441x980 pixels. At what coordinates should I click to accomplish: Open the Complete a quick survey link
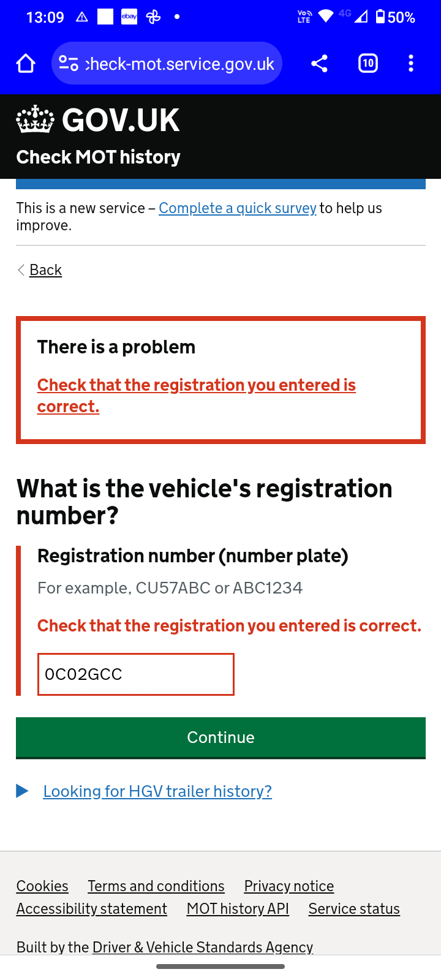[238, 208]
